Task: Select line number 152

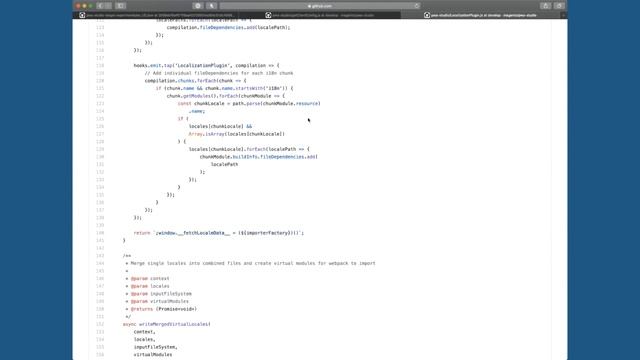Action: pyautogui.click(x=100, y=324)
